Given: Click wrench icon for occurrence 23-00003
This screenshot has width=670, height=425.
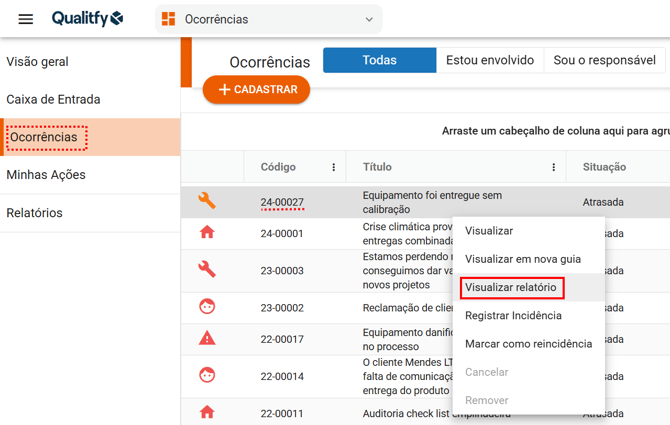Looking at the screenshot, I should (207, 270).
